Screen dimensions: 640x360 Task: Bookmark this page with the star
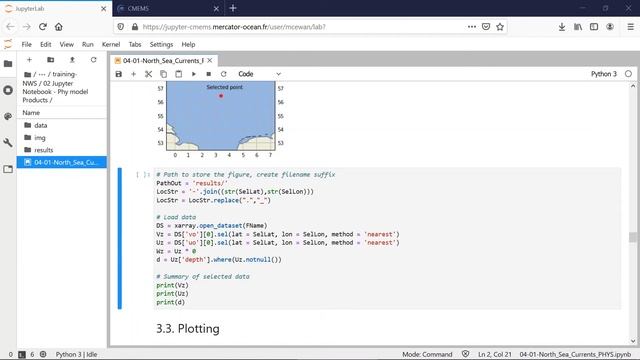tap(500, 27)
